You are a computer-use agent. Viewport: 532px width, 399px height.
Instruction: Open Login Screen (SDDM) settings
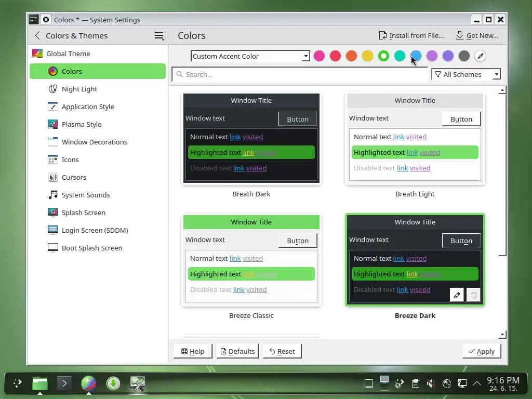click(98, 230)
